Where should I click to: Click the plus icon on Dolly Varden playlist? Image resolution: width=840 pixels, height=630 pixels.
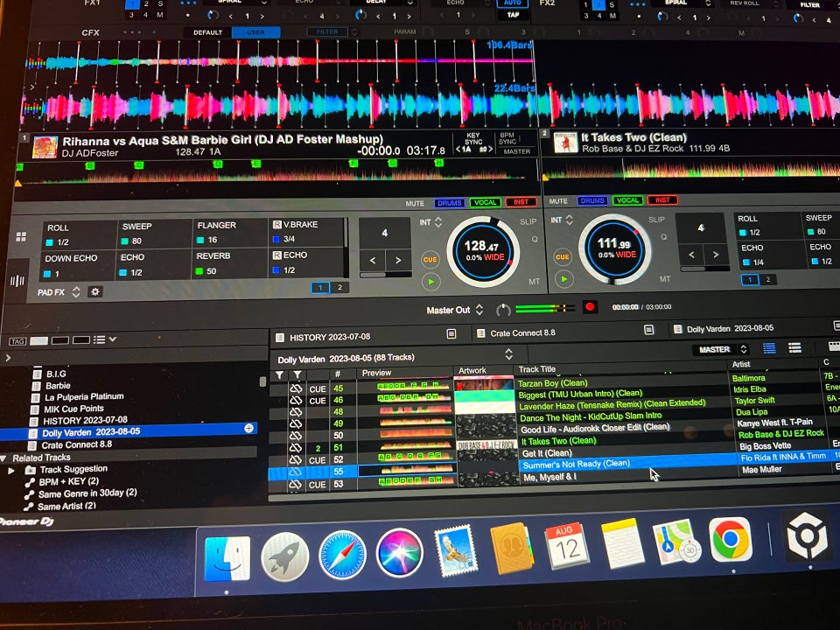[x=248, y=428]
